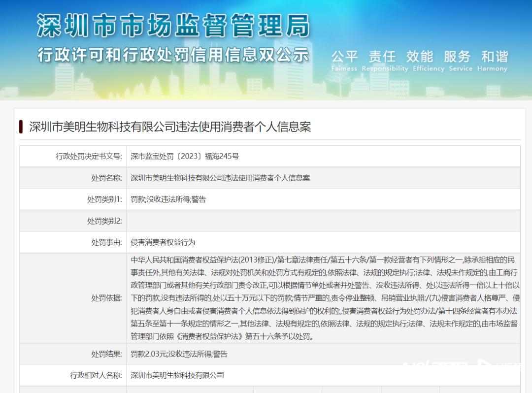
Task: Click the 行政相对人名称 row label
Action: point(96,375)
